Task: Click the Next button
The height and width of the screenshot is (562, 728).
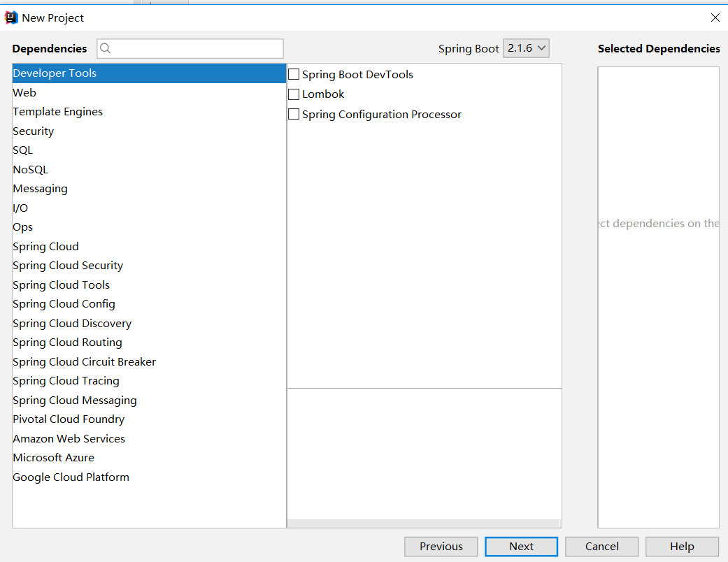Action: pos(521,547)
